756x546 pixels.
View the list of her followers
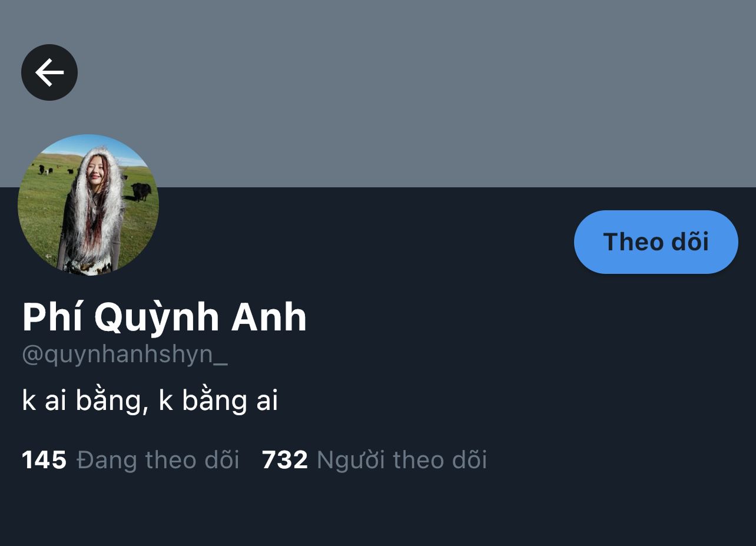pyautogui.click(x=374, y=460)
